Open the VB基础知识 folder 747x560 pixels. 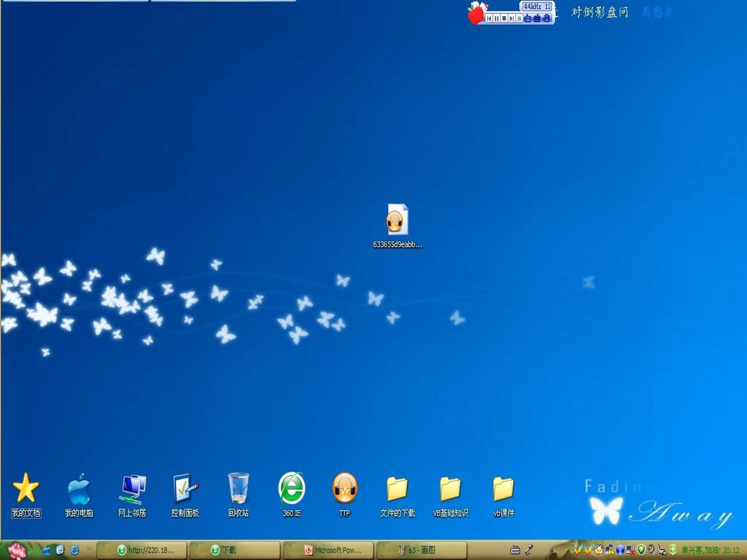[450, 496]
